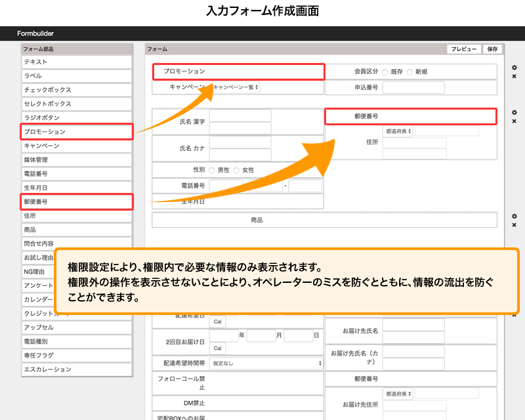This screenshot has width=525, height=420.
Task: Click gear icon beside the 郵便番号 section
Action: click(x=514, y=113)
